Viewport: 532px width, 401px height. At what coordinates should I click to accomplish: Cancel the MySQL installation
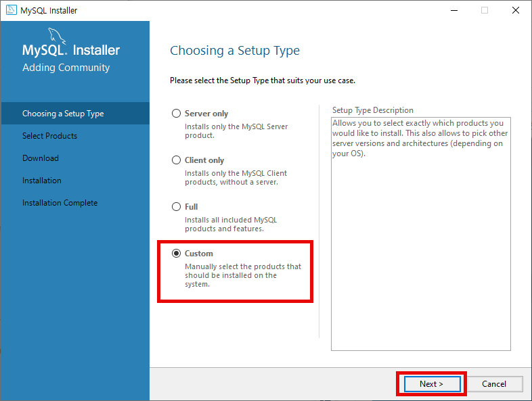pyautogui.click(x=494, y=383)
